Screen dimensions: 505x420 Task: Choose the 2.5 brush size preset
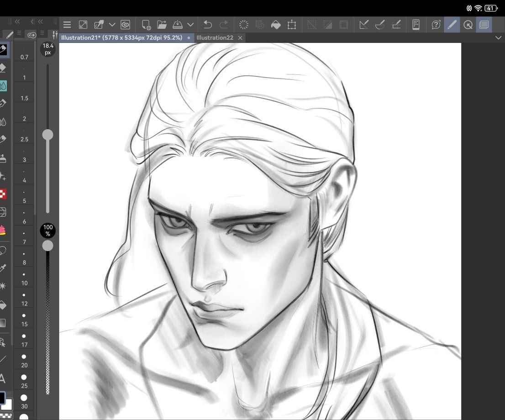pos(24,135)
